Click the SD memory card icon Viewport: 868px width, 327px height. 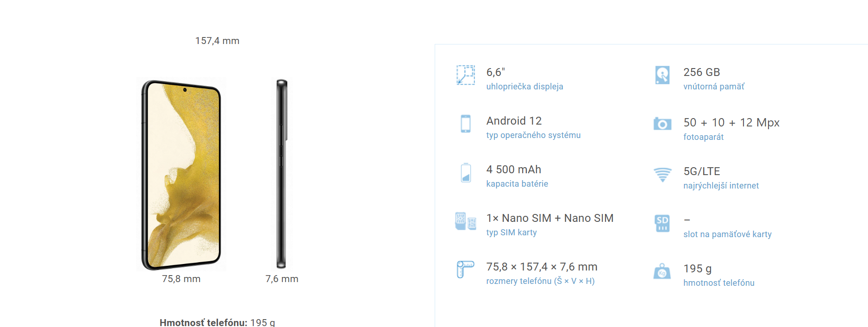pyautogui.click(x=662, y=223)
